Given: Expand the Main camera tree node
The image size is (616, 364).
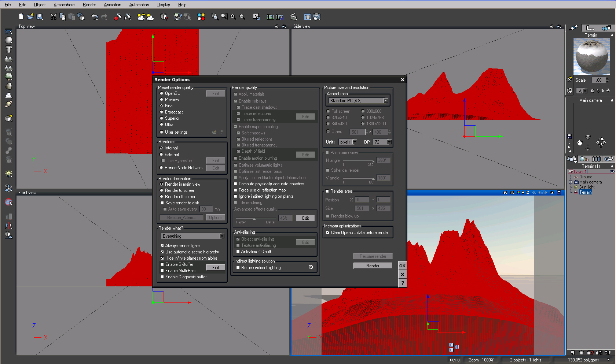Looking at the screenshot, I should (x=571, y=182).
